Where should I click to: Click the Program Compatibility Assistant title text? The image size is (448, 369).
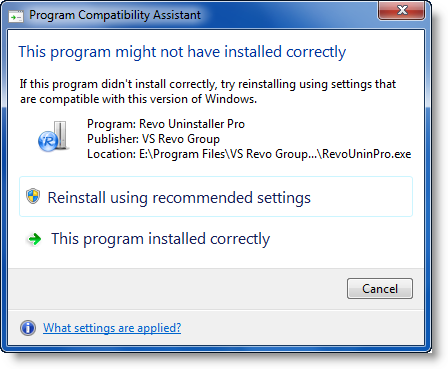coord(115,15)
